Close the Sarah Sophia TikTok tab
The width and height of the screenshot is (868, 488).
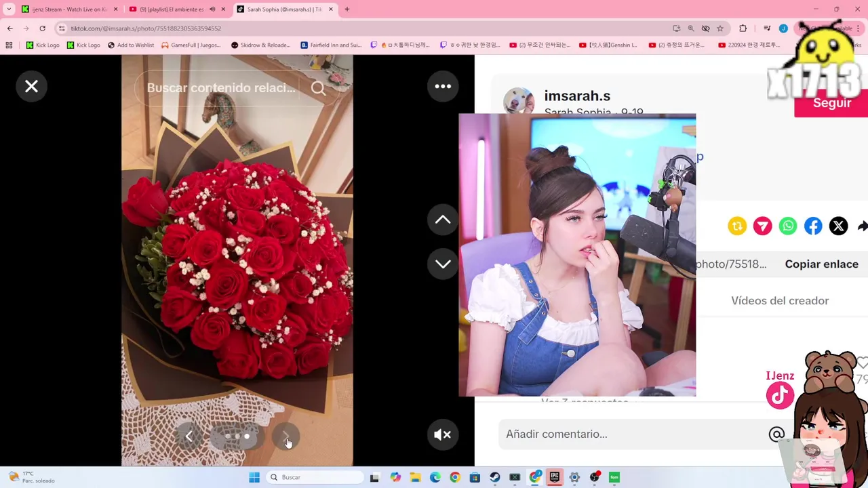tap(331, 9)
